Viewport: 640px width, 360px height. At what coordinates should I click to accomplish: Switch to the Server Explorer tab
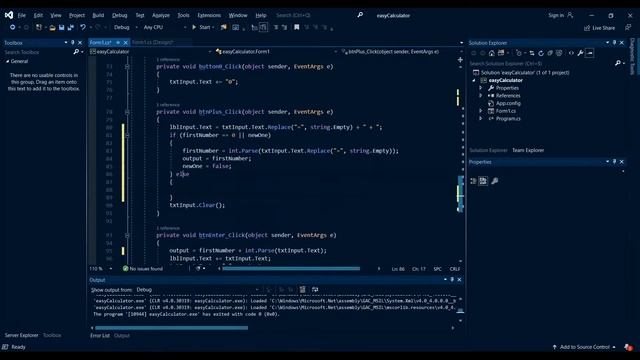click(22, 335)
